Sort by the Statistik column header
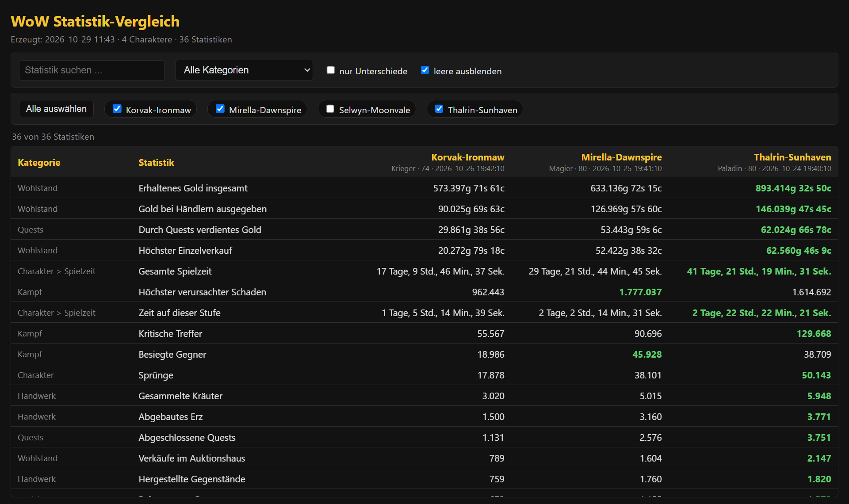 click(x=157, y=162)
